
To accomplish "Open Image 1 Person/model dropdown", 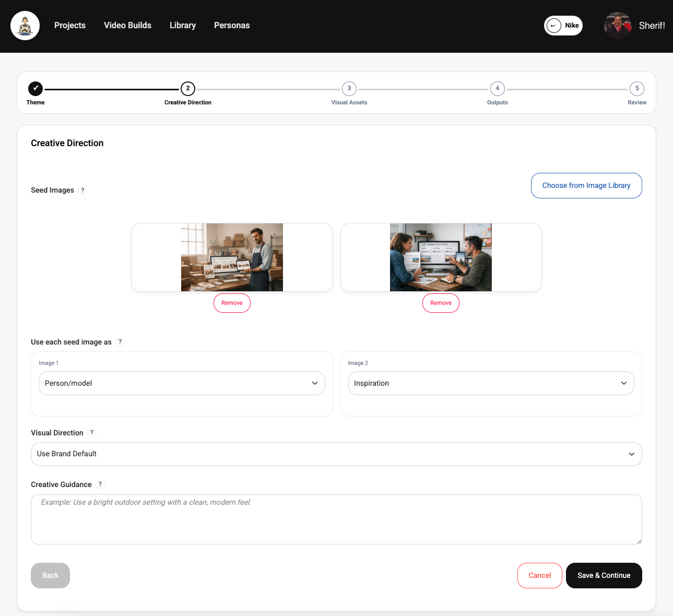I will 182,383.
